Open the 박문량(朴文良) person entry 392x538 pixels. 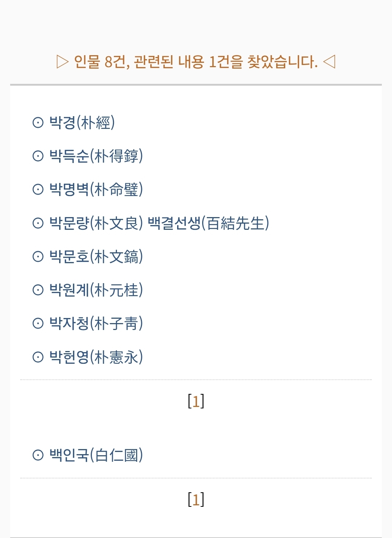click(96, 223)
